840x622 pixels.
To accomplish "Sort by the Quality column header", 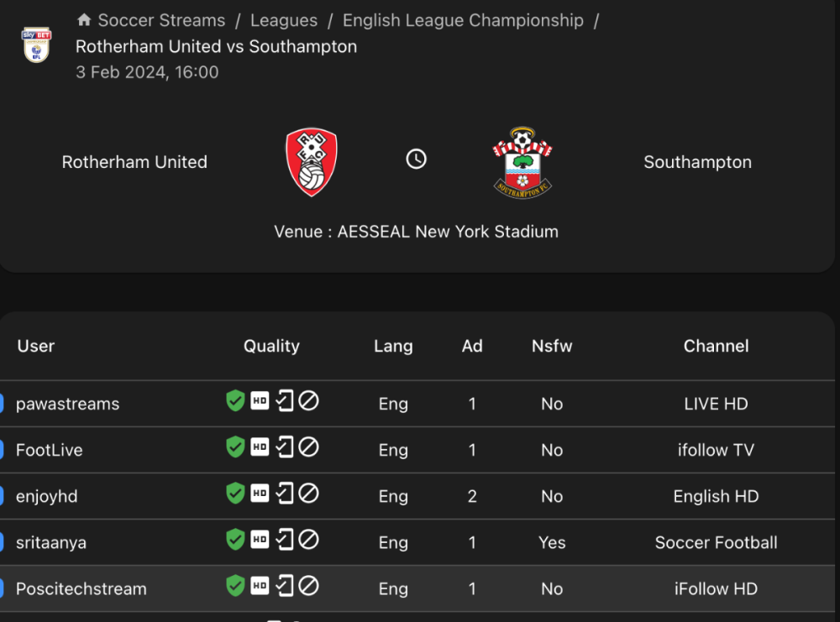I will [x=271, y=346].
